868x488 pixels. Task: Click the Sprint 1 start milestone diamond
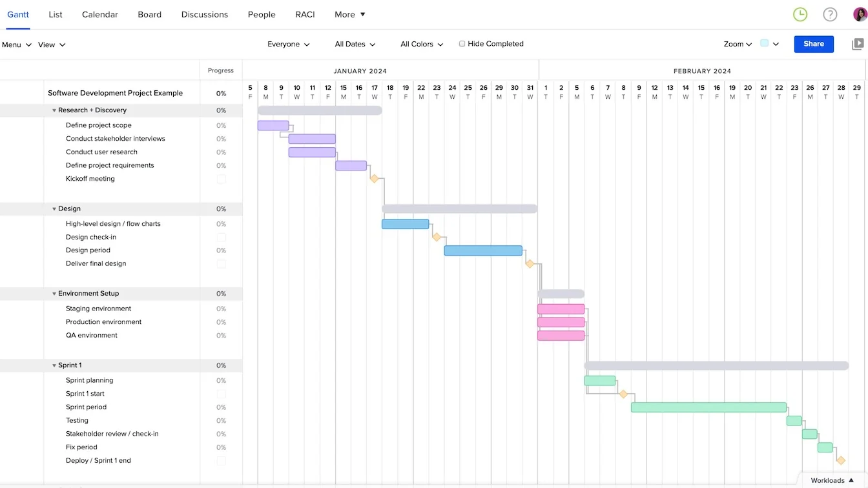click(x=623, y=393)
